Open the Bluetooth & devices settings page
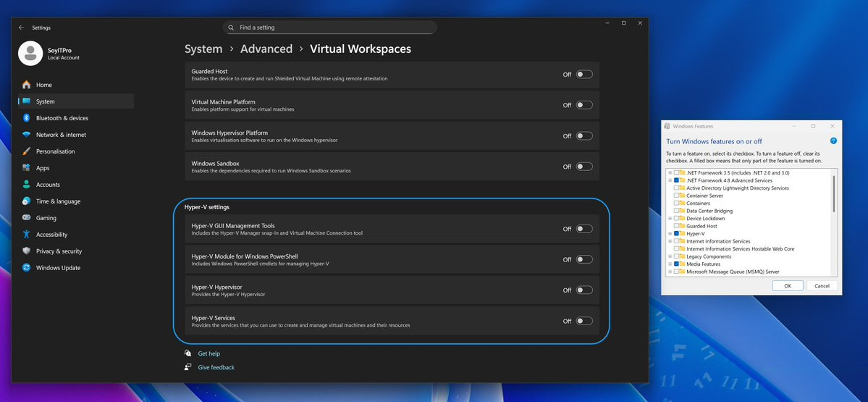 tap(76, 118)
